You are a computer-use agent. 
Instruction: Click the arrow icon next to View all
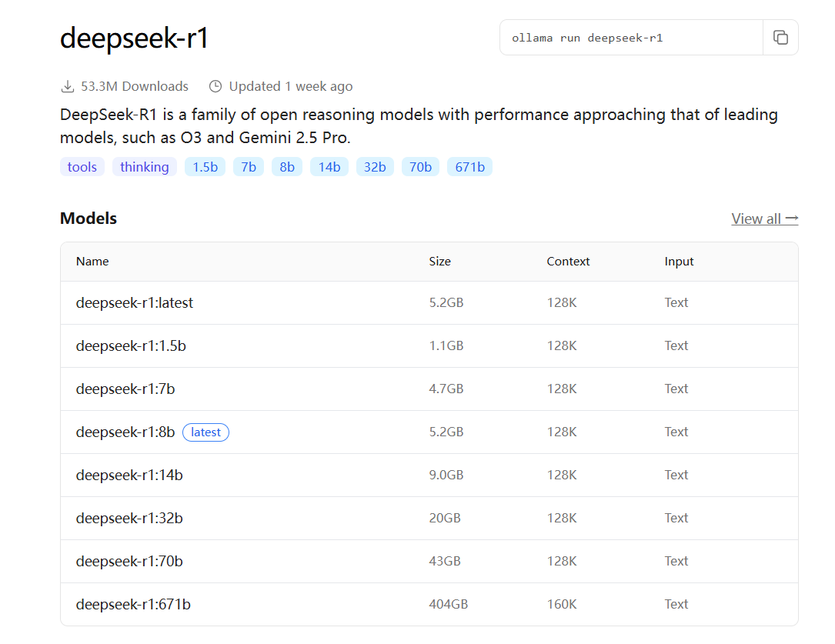[x=793, y=219]
